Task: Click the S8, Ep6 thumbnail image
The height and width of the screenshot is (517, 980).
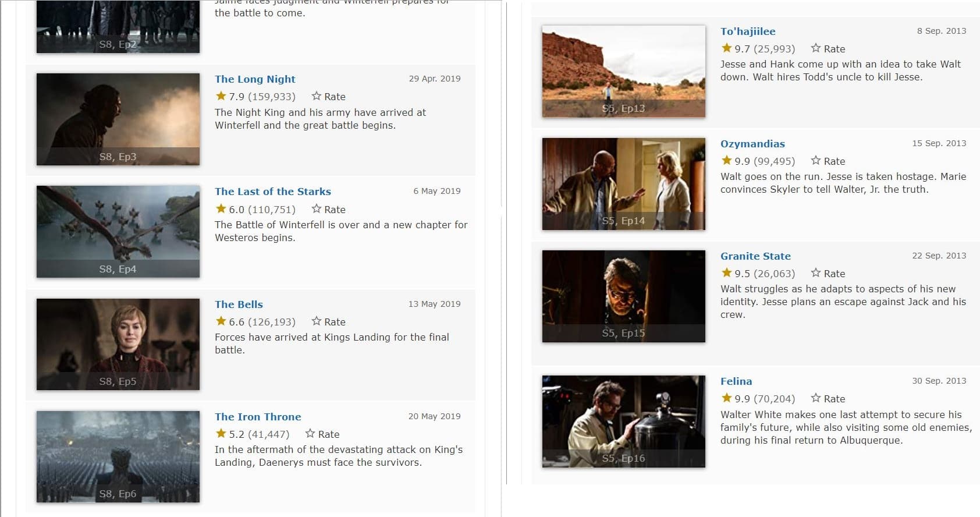Action: [118, 456]
